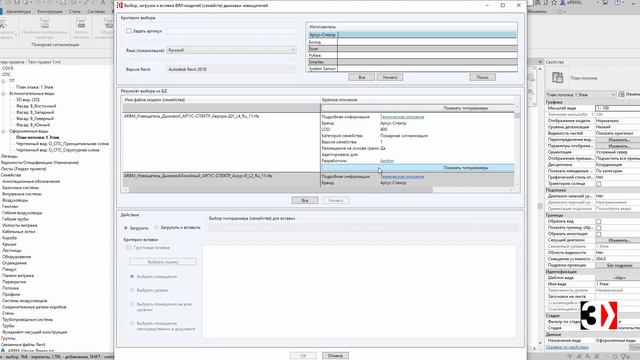The image size is (640, 360).
Task: Click the 'Все' button below results table
Action: tap(305, 200)
